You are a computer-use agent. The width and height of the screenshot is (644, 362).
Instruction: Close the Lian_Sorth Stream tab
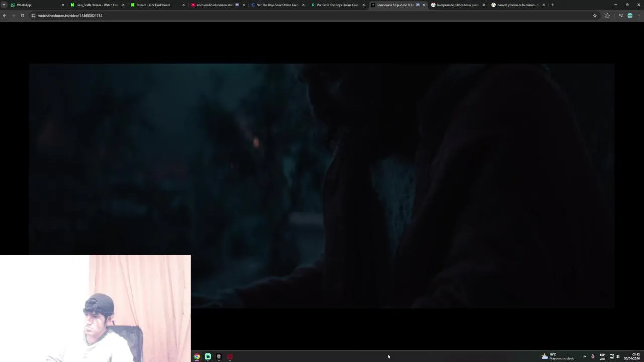(x=123, y=5)
